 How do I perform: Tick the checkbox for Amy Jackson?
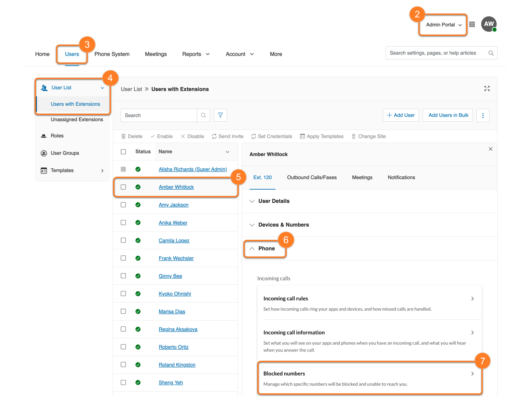coord(123,205)
